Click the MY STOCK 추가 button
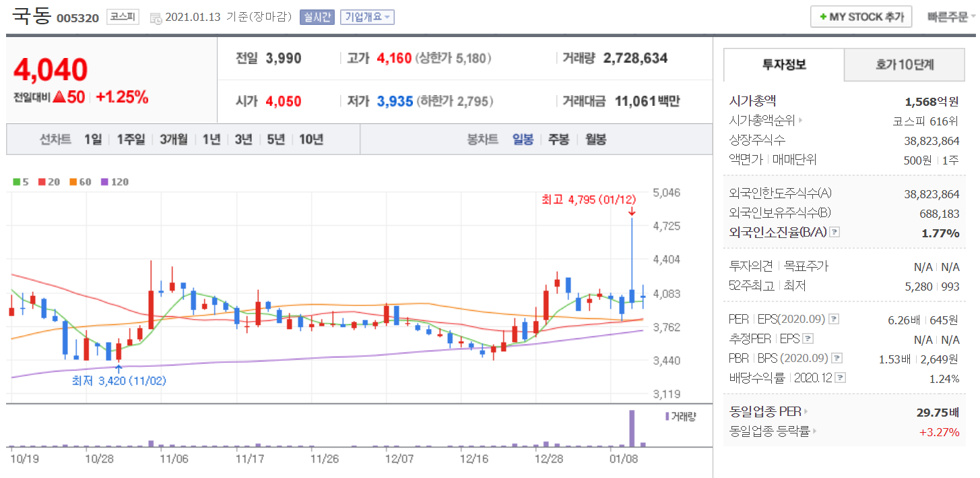Screen dimensions: 980x478 (x=861, y=17)
